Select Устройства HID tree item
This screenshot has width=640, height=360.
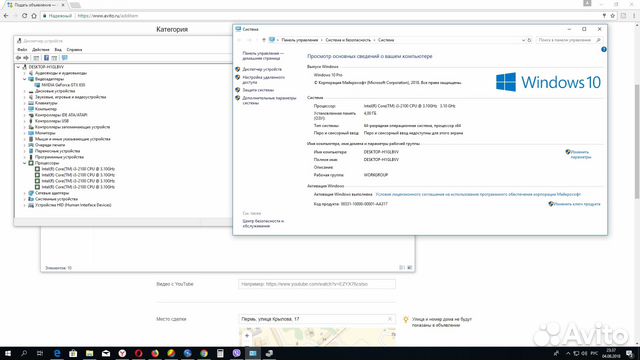73,205
